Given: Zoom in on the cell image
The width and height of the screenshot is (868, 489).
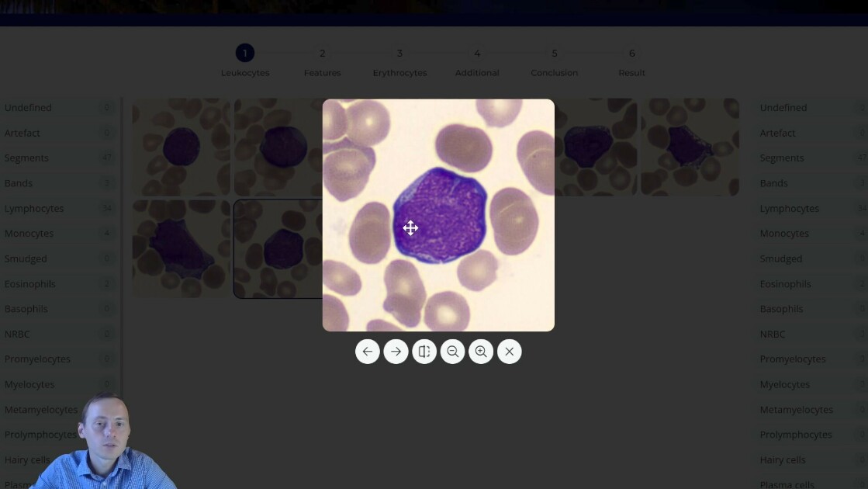Looking at the screenshot, I should pyautogui.click(x=481, y=352).
